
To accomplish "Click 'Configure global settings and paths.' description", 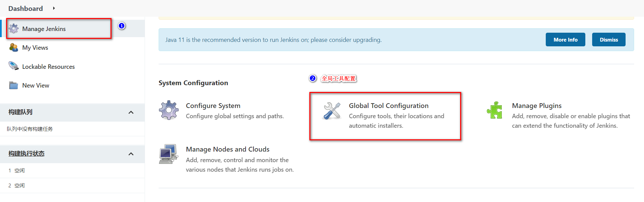I will tap(235, 116).
